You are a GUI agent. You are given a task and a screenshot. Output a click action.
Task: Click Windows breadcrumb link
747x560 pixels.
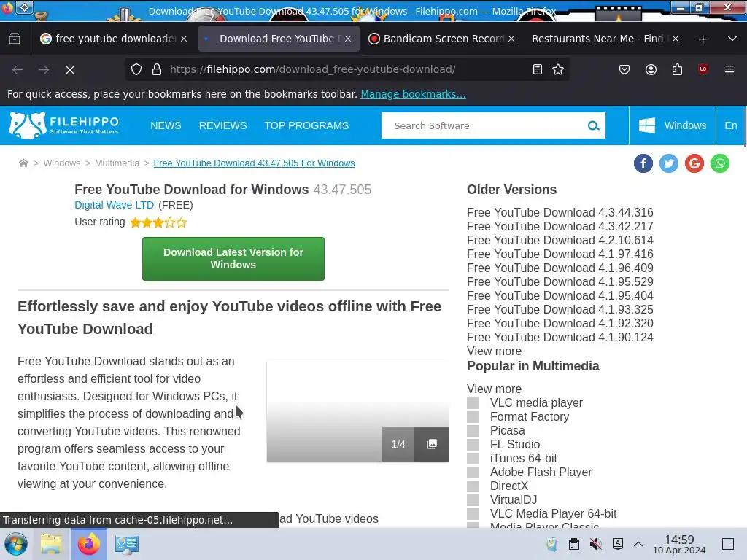62,163
